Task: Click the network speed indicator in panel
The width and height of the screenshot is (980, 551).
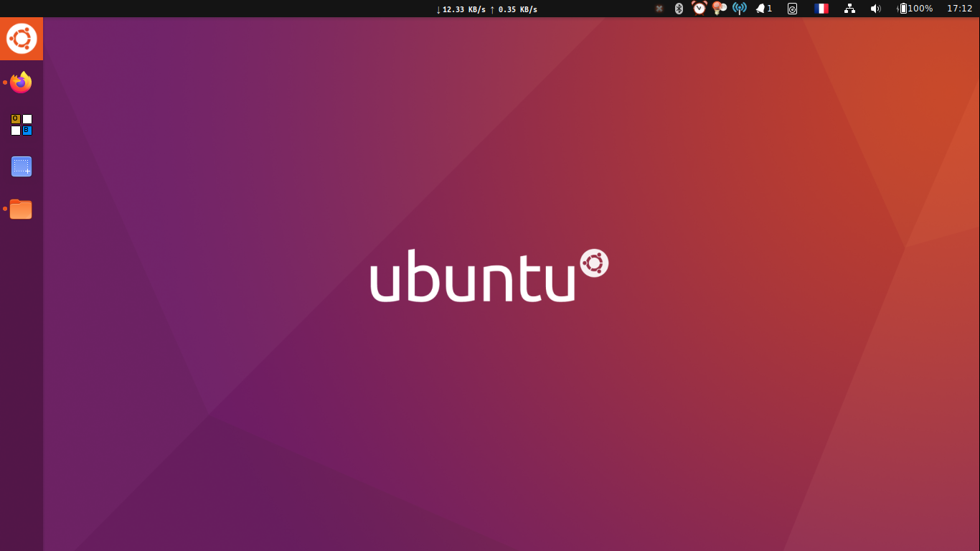Action: 486,9
